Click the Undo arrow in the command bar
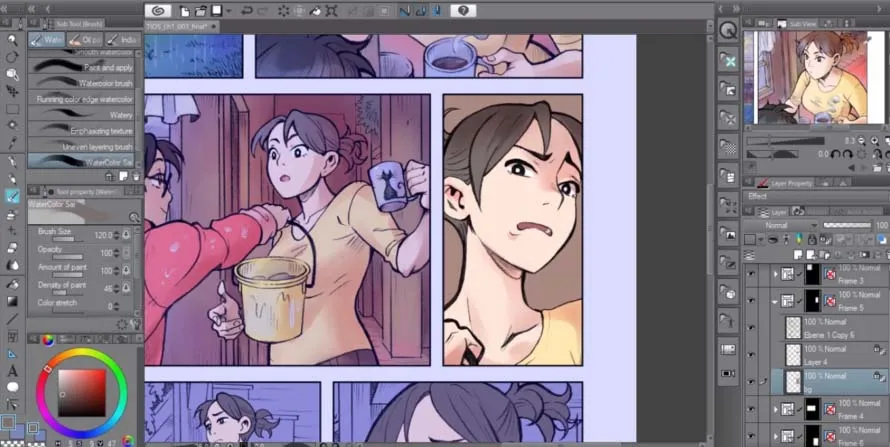The width and height of the screenshot is (890, 447). [x=246, y=11]
